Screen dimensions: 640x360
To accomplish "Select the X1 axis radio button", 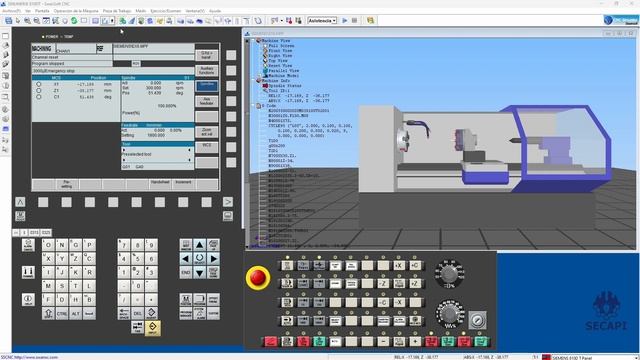I will [x=39, y=84].
